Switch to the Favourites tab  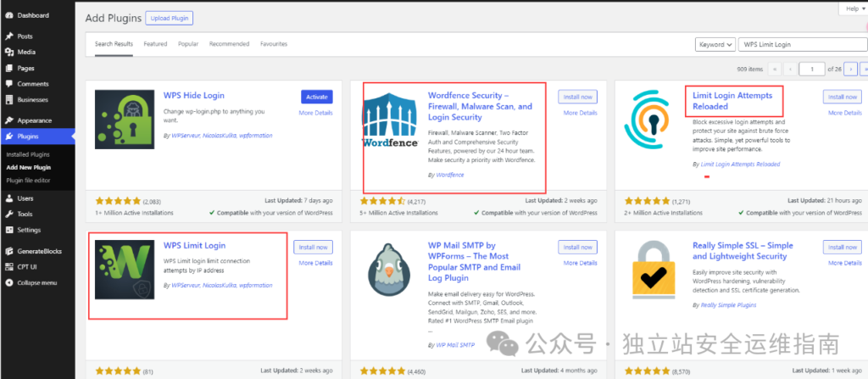pyautogui.click(x=274, y=44)
